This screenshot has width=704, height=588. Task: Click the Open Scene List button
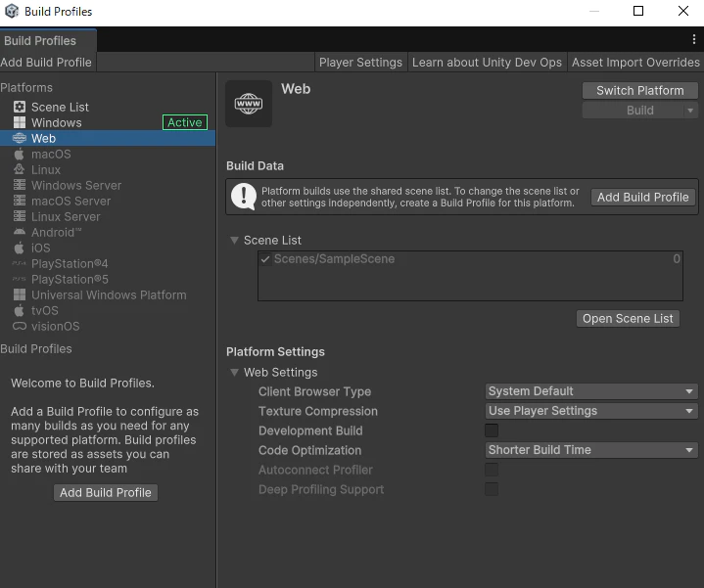click(x=628, y=318)
